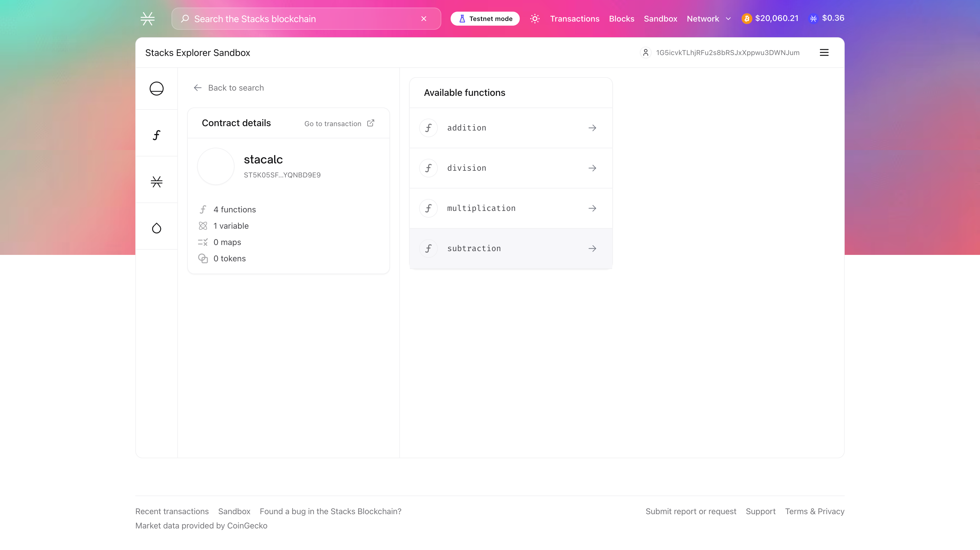Viewport: 980px width, 550px height.
Task: Click the external link icon for transaction
Action: (x=370, y=123)
